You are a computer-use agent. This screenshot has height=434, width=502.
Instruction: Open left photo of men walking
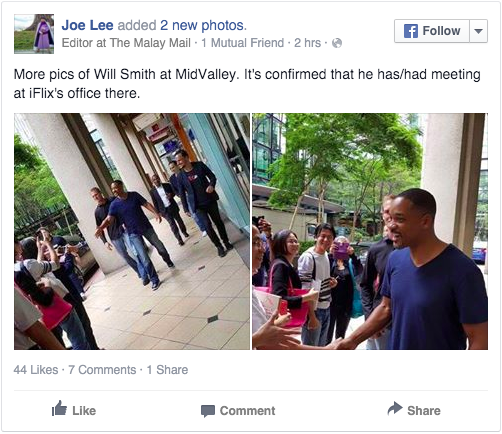click(132, 231)
